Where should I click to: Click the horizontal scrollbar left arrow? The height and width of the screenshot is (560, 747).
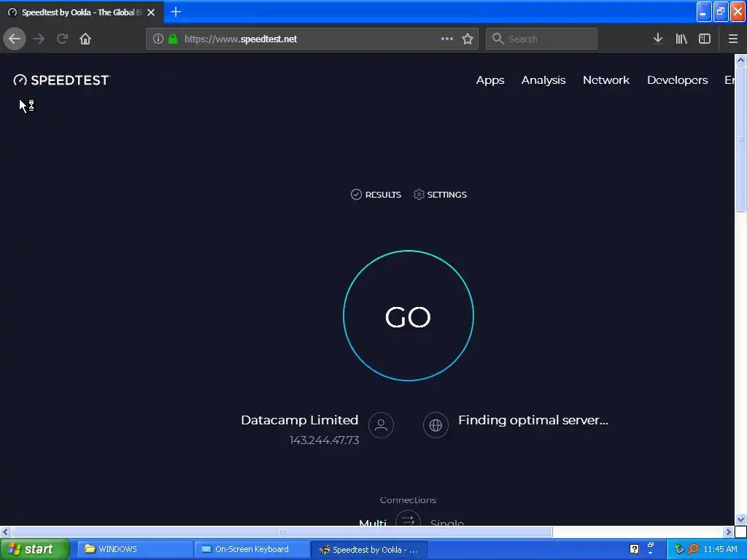click(6, 532)
